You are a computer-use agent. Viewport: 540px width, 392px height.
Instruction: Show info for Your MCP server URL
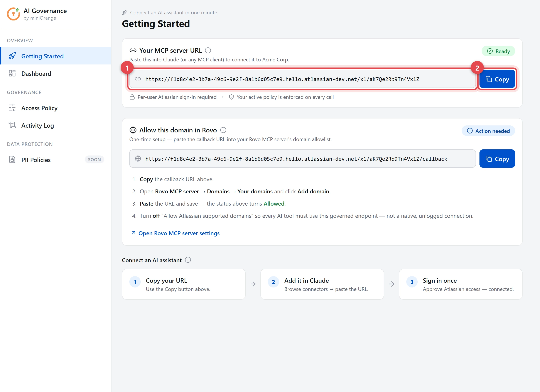click(x=208, y=50)
